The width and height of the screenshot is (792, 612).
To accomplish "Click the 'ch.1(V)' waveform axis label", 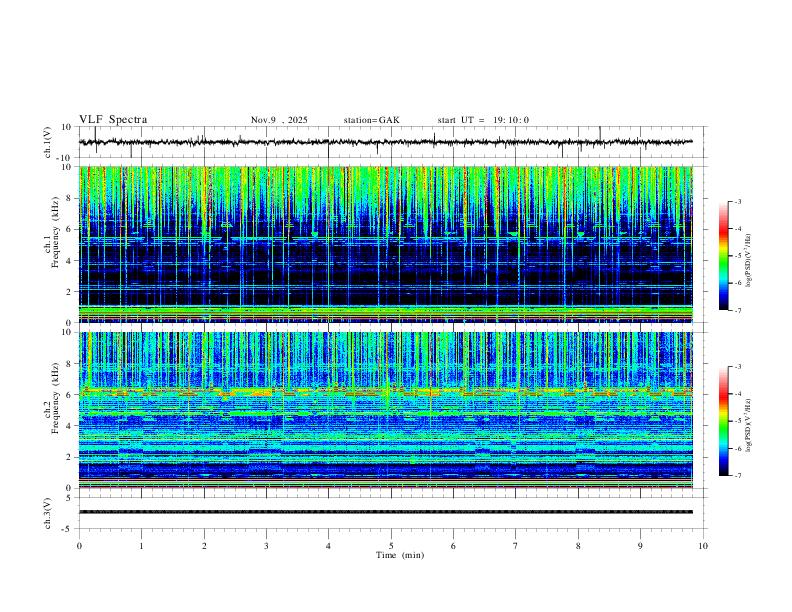I will (x=48, y=142).
